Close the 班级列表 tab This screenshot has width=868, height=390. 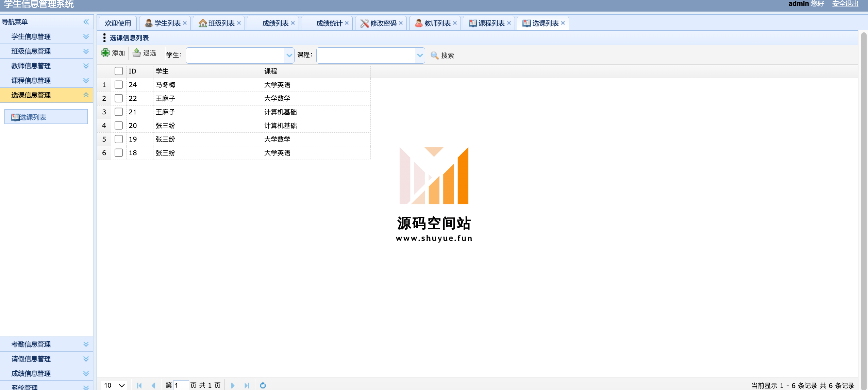pos(239,23)
